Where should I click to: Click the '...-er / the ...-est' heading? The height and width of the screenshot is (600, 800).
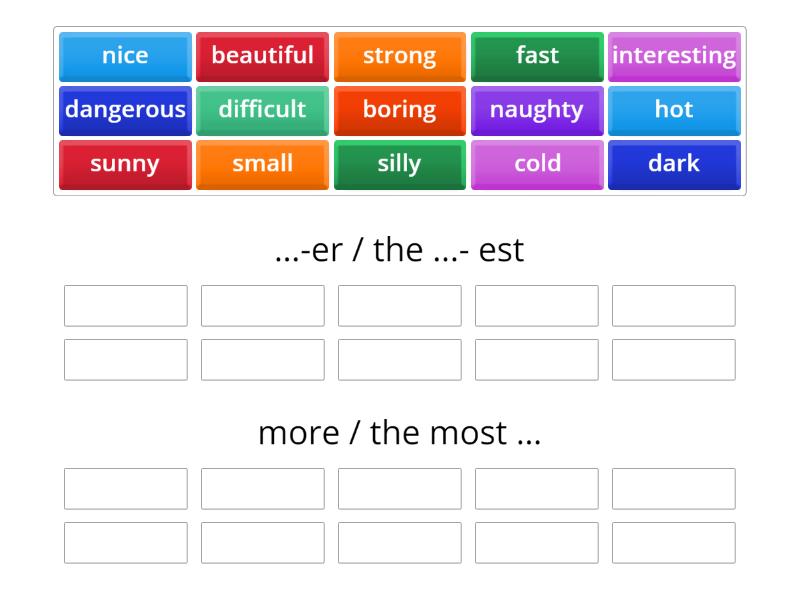400,250
